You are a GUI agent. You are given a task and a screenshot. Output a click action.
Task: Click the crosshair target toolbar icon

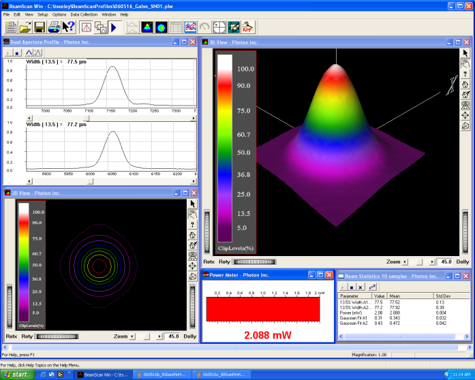(x=219, y=27)
